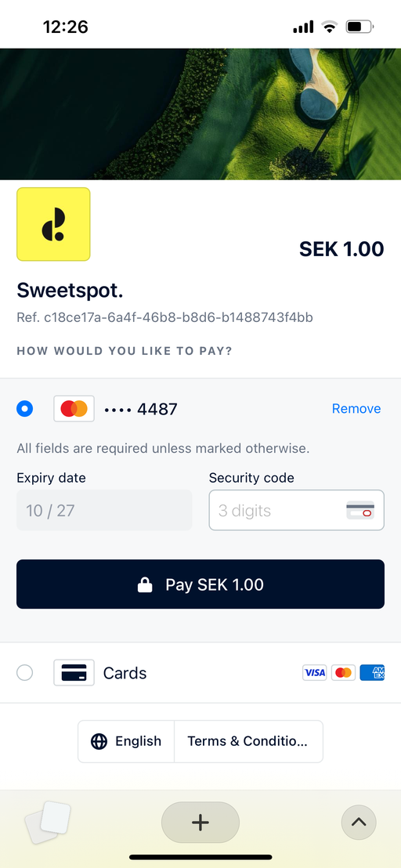Click the disabled Expiry date field

[104, 510]
